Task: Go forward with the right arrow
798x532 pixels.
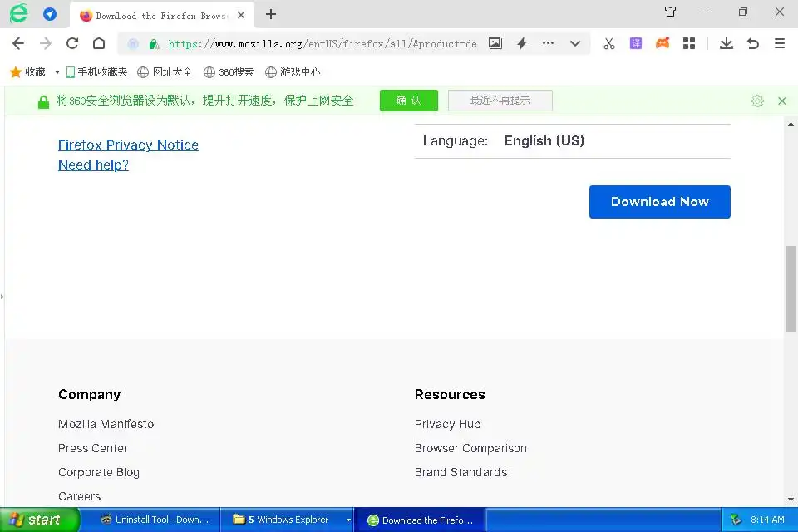Action: [45, 43]
